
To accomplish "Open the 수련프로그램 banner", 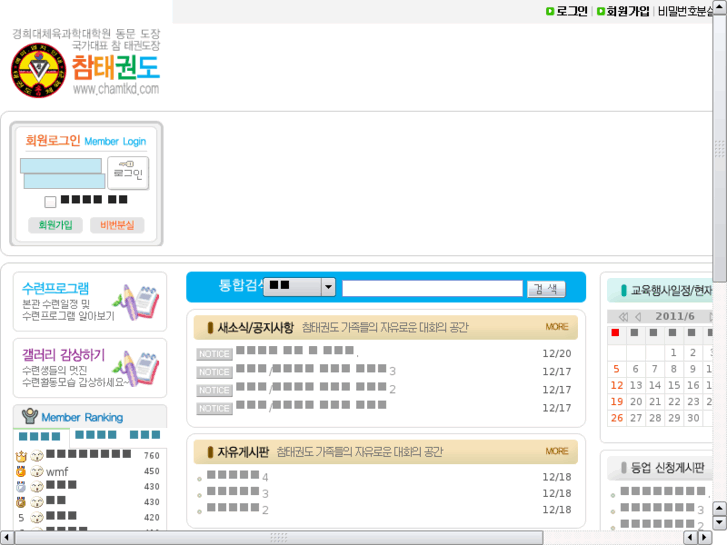I will 90,301.
